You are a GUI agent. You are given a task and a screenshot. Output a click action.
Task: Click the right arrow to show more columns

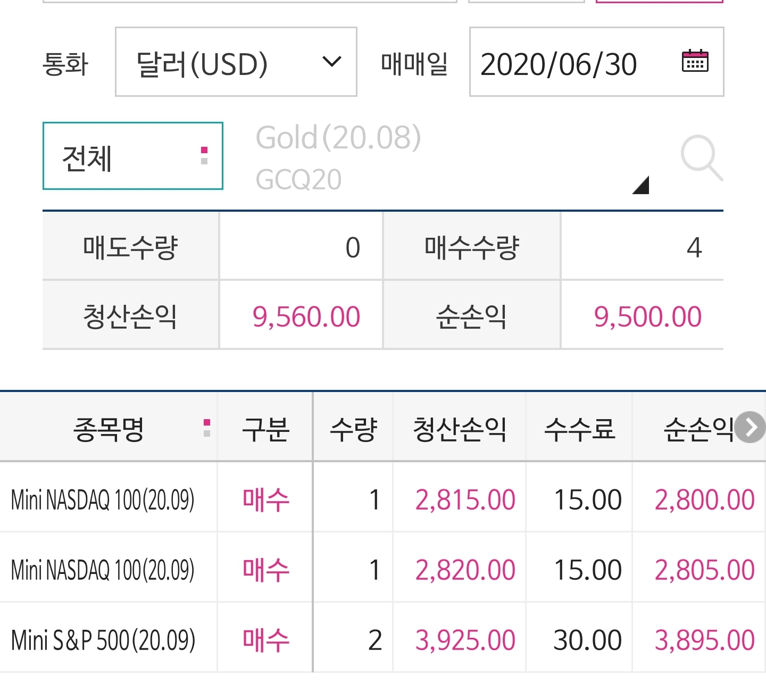750,427
